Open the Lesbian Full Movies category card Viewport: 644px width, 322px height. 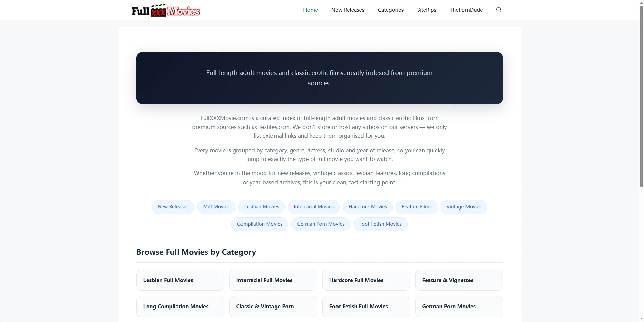(x=180, y=280)
